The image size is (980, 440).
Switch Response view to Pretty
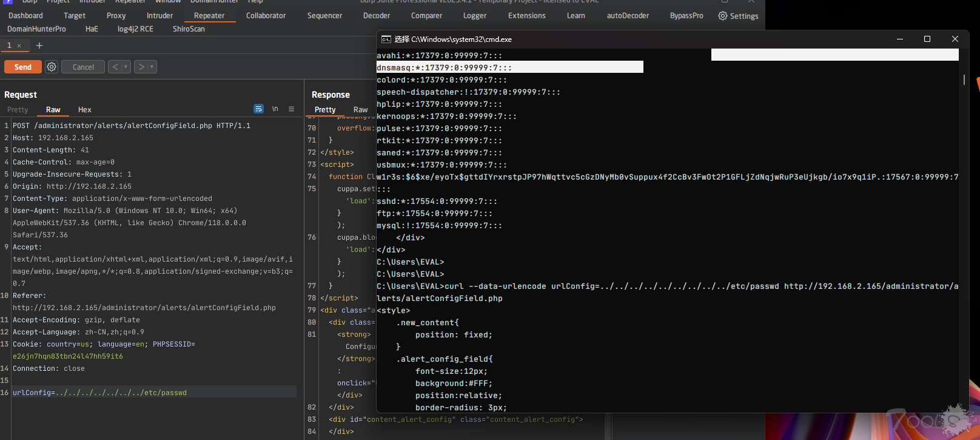coord(325,110)
